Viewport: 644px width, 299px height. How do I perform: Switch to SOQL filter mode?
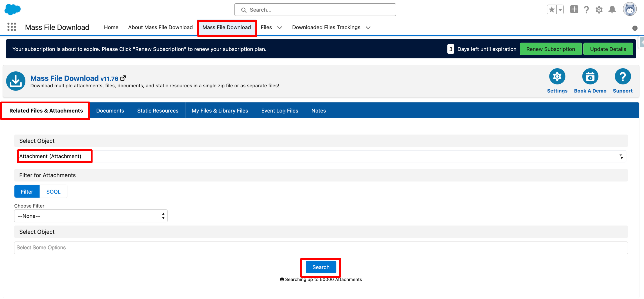tap(53, 191)
